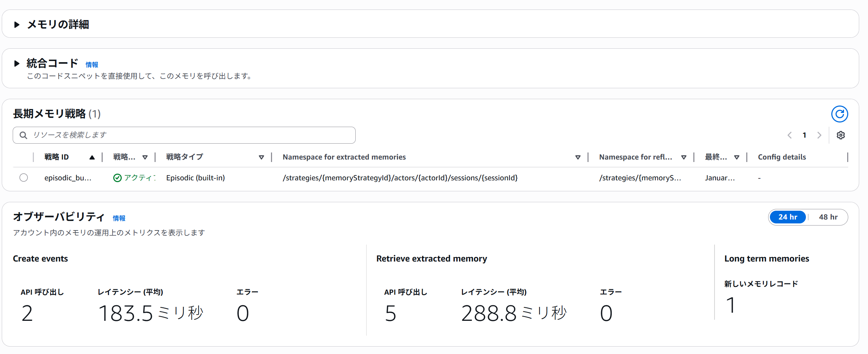
Task: Switch observability range to 48 hr
Action: click(x=828, y=217)
